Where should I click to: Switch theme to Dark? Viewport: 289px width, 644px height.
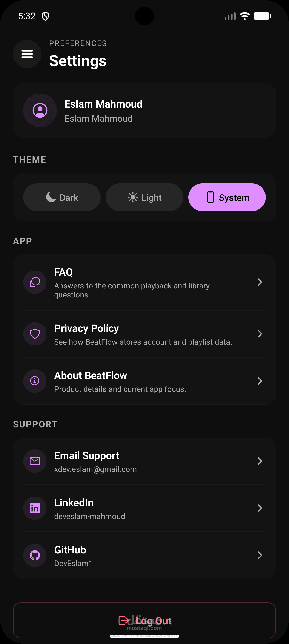62,198
